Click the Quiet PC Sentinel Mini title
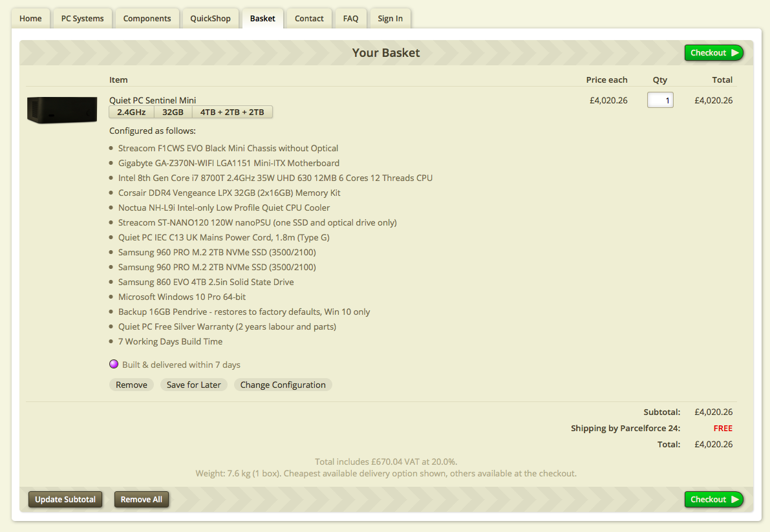 (x=153, y=100)
